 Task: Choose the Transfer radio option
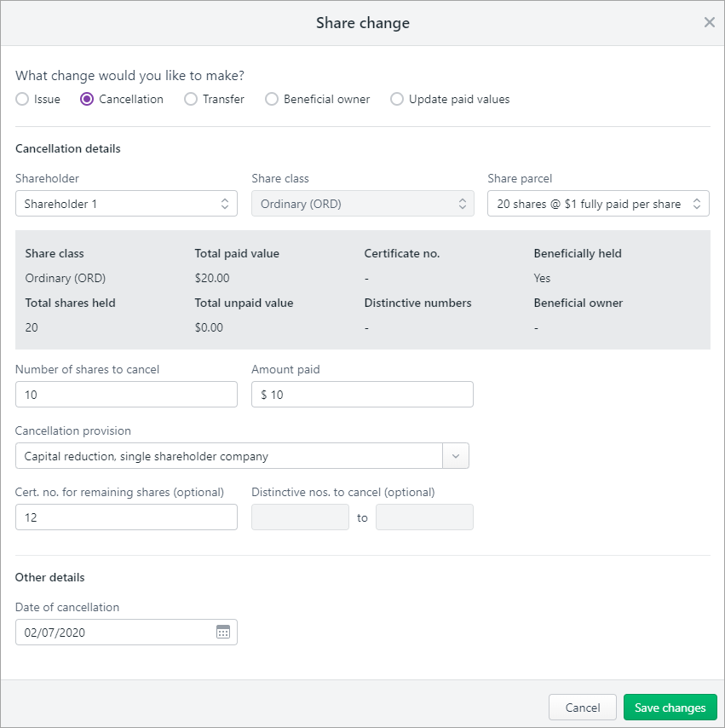pyautogui.click(x=191, y=99)
